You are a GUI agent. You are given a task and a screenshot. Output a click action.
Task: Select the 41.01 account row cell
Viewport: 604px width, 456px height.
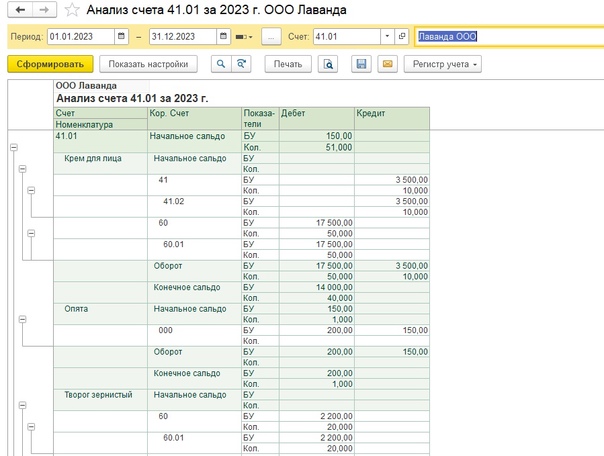tap(101, 141)
